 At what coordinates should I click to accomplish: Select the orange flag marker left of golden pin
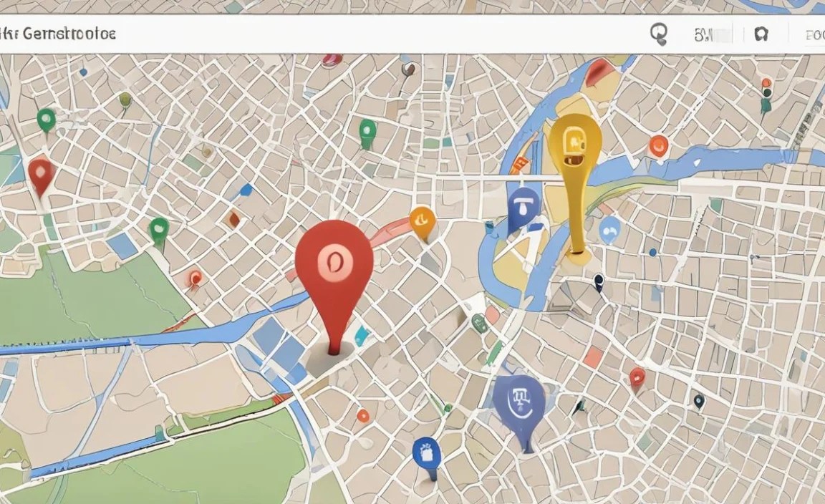(x=518, y=164)
